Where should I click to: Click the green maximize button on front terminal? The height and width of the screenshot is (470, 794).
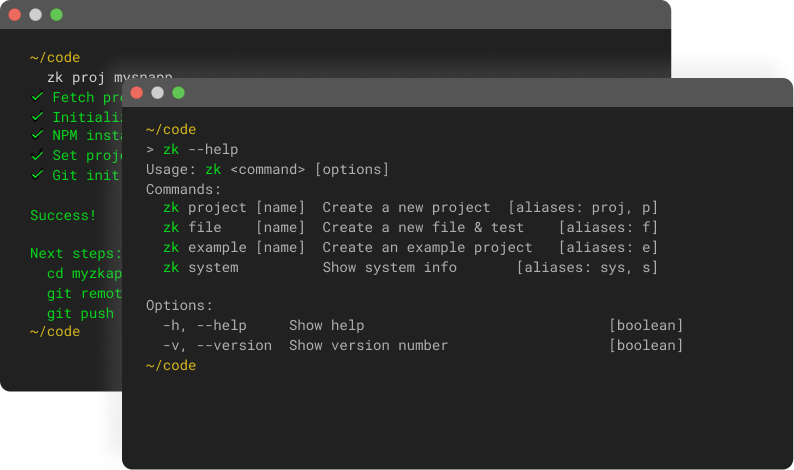click(178, 93)
